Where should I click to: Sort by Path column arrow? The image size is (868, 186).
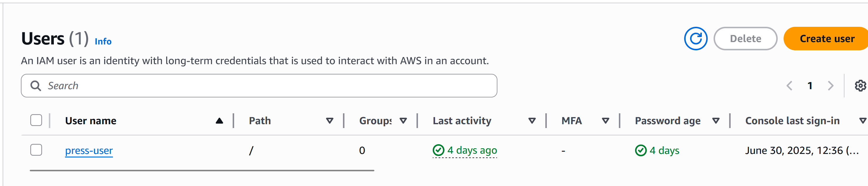pos(329,121)
